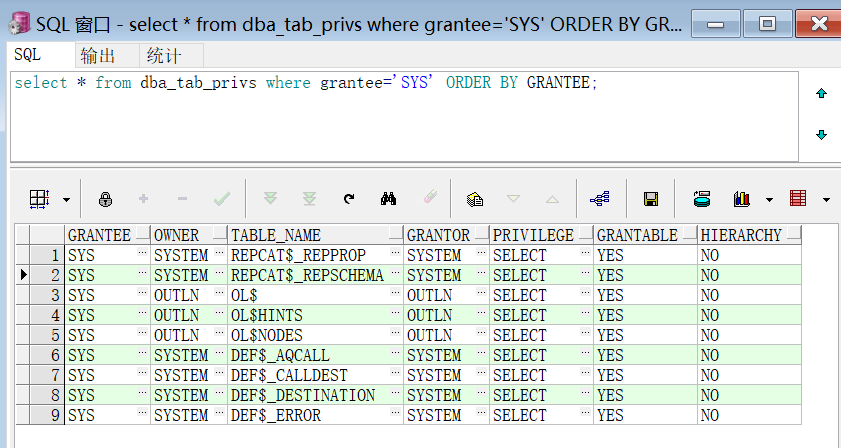Open ellipsis button in row 6 GRANTOR cell
Screen dimensions: 841x448
point(481,352)
